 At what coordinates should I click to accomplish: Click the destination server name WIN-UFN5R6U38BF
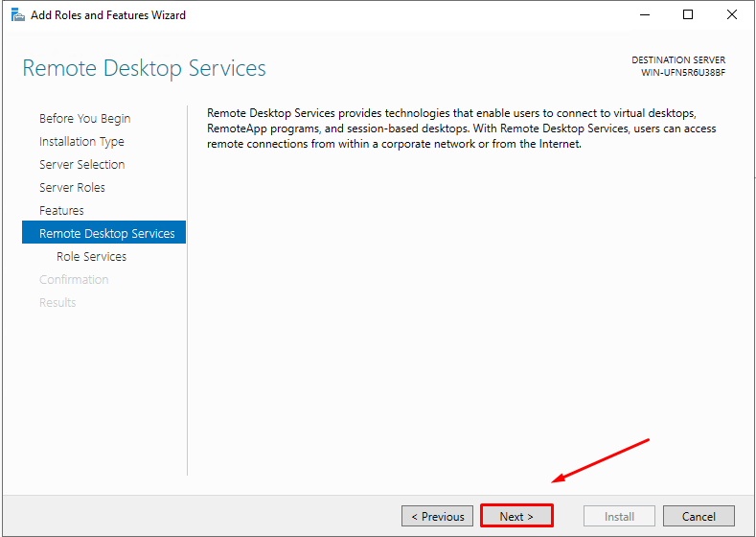[x=683, y=73]
